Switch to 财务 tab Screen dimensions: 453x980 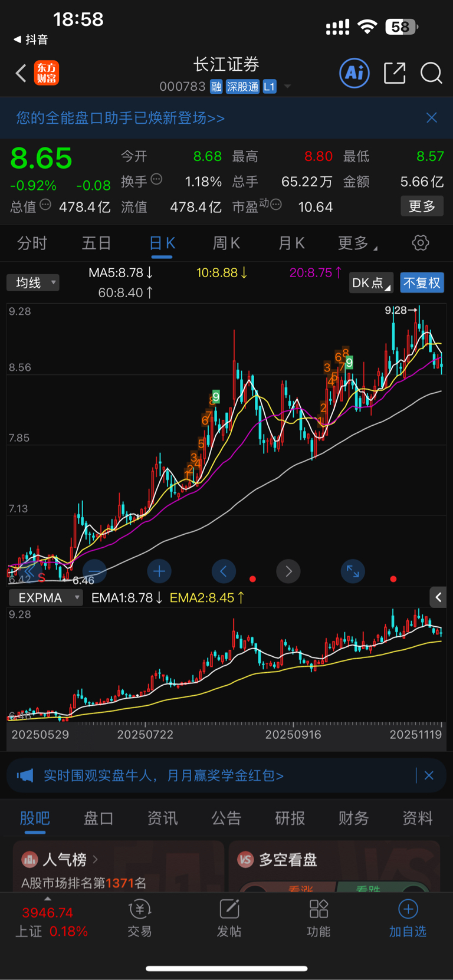pyautogui.click(x=354, y=818)
